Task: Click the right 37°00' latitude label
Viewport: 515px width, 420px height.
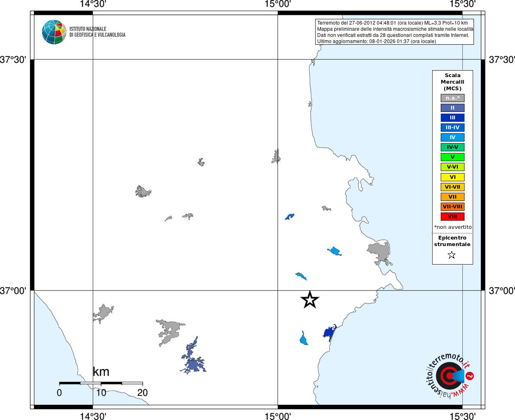Action: [502, 291]
